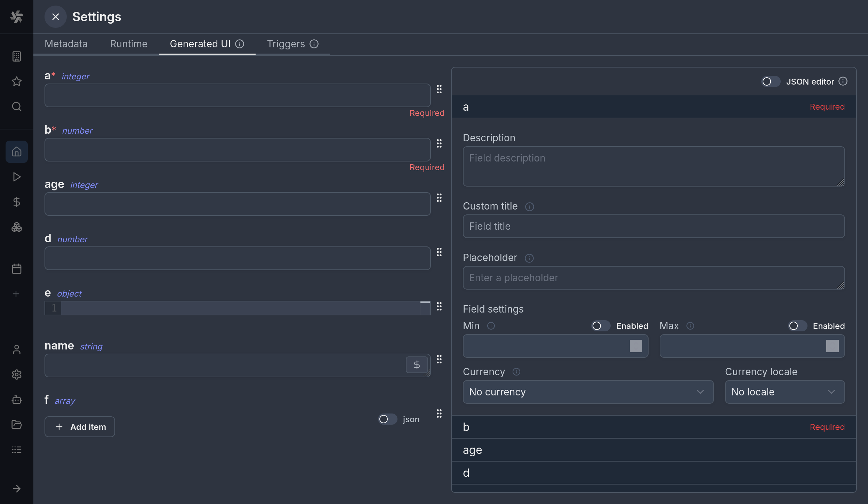Screen dimensions: 868x504
Task: Open the folder resources icon in the sidebar
Action: click(17, 424)
